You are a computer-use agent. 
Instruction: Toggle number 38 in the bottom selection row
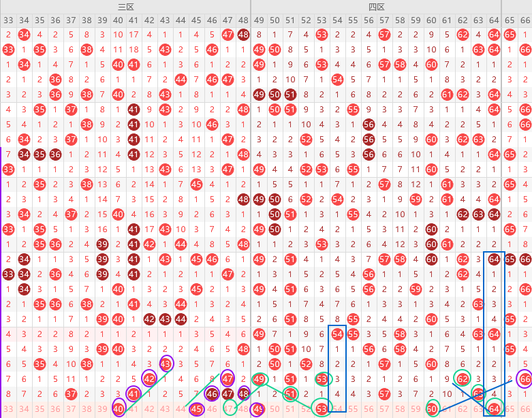point(87,409)
